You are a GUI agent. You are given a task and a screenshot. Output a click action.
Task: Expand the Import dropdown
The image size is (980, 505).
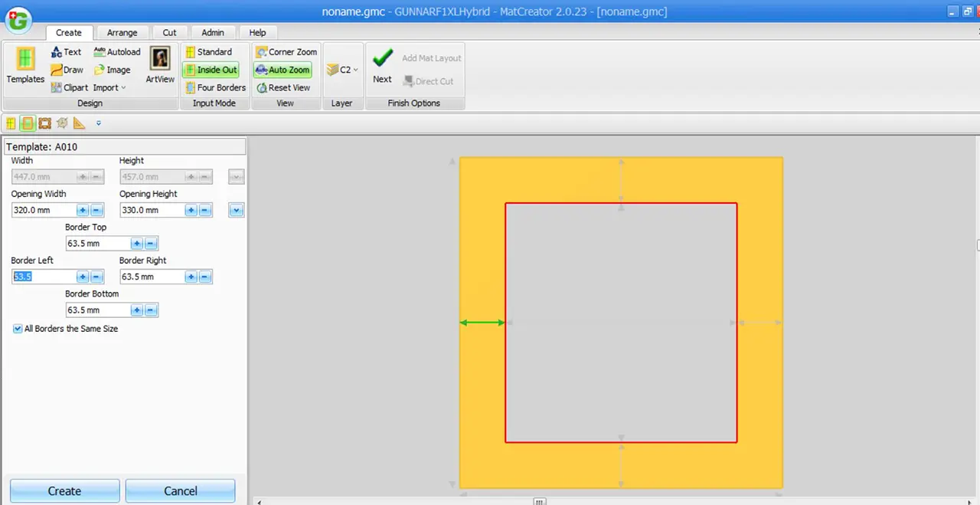(109, 87)
